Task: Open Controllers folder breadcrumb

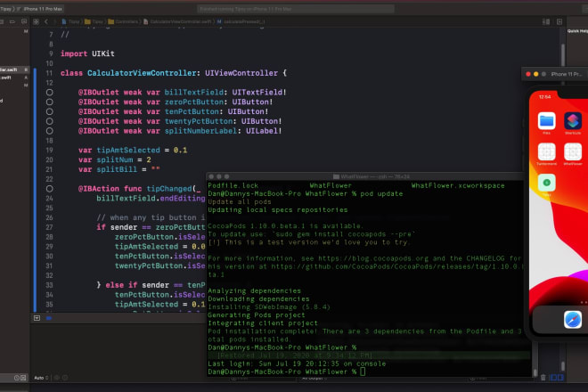Action: pyautogui.click(x=123, y=21)
